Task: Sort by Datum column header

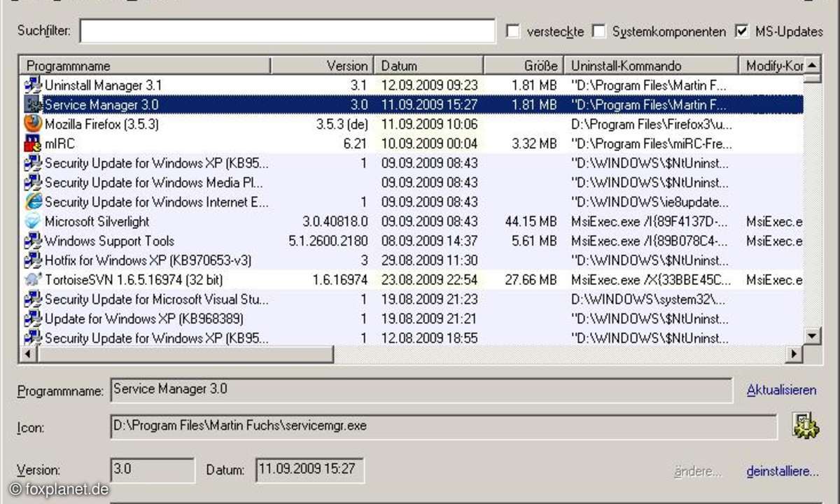Action: tap(428, 66)
